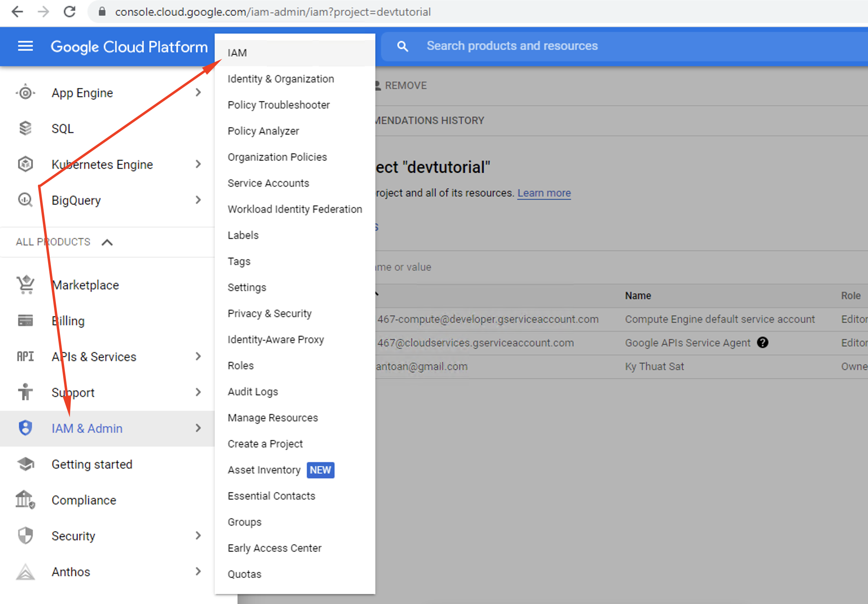
Task: Open Audit Logs
Action: point(295,392)
